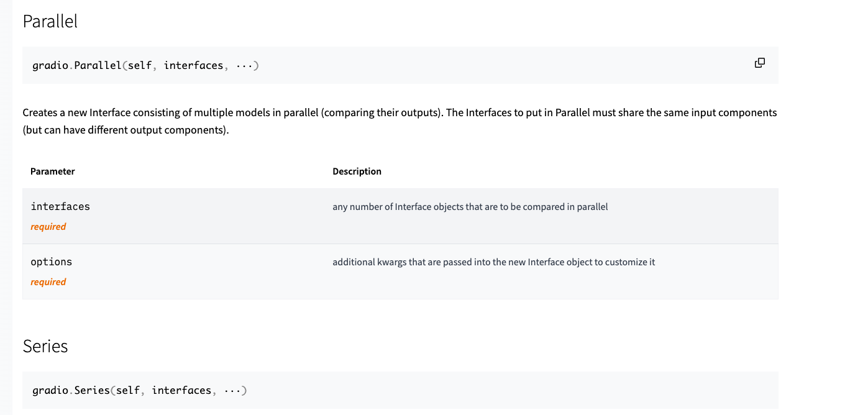Click the Series section heading
The image size is (868, 415).
coord(45,346)
